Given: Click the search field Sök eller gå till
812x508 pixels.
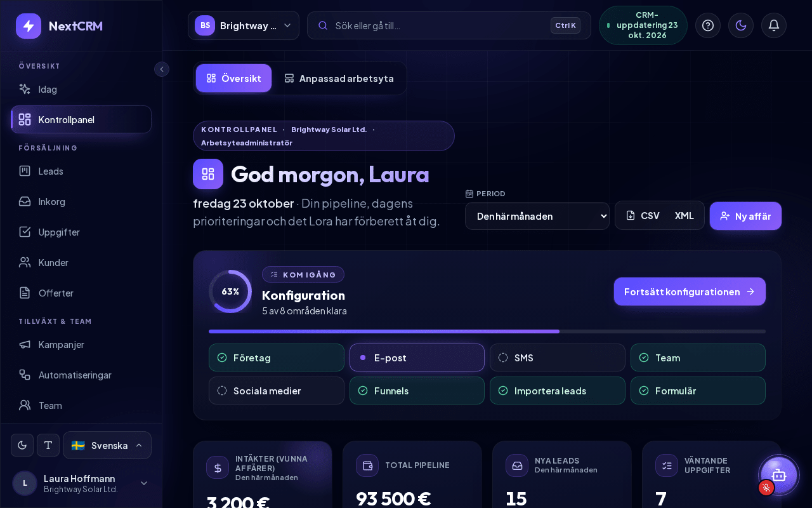Looking at the screenshot, I should 449,25.
